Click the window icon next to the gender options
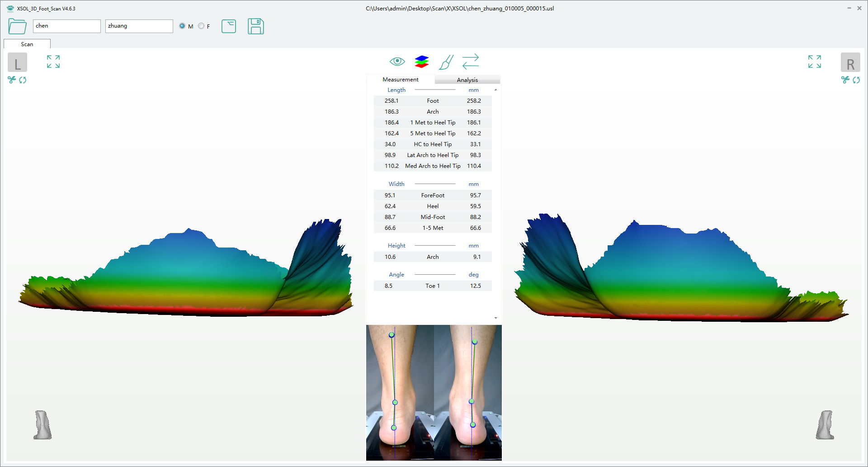The width and height of the screenshot is (868, 467). click(229, 26)
